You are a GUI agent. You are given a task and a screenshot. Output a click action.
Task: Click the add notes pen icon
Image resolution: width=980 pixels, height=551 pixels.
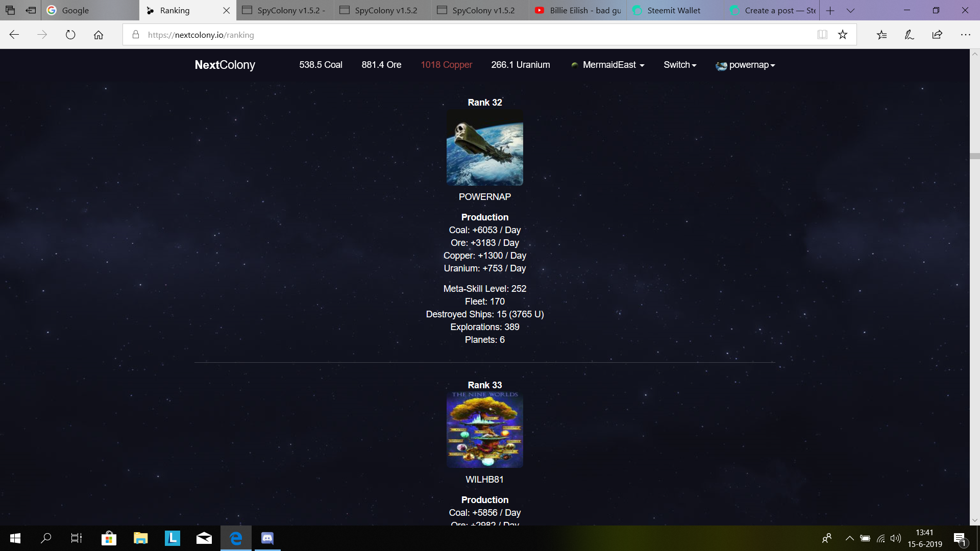[x=909, y=35]
